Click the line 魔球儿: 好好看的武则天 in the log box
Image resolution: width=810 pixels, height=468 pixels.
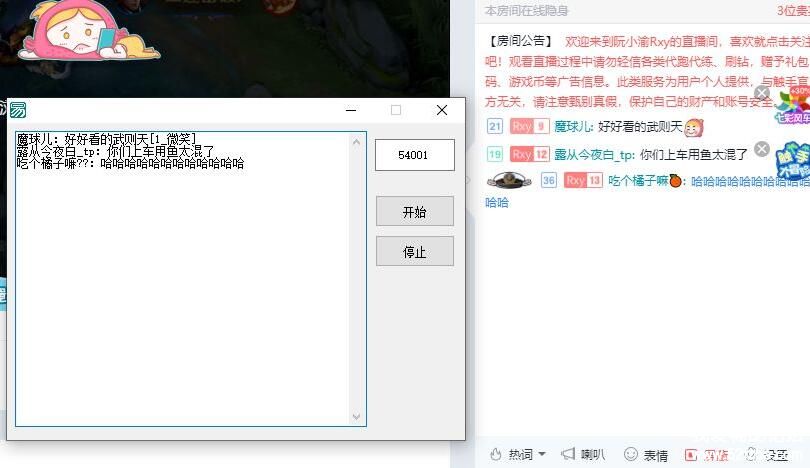(106, 139)
